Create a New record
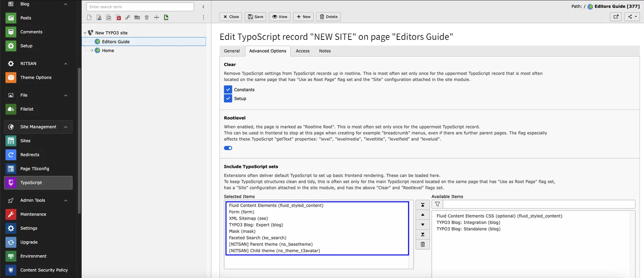 (303, 17)
